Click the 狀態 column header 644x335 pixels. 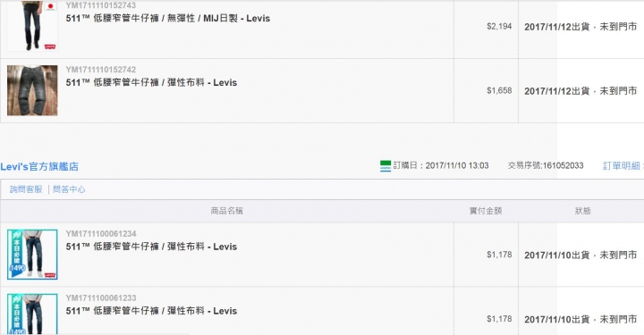coord(582,211)
